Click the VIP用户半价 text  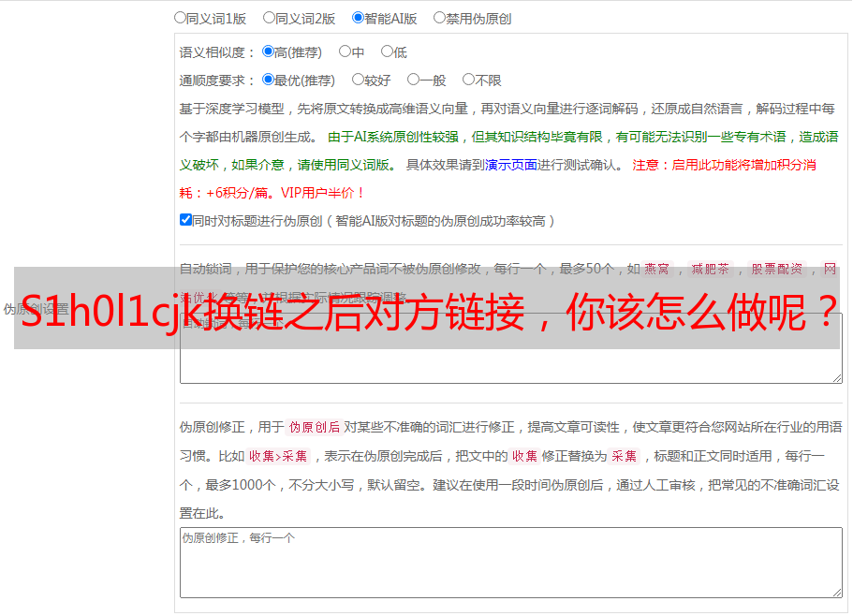[322, 193]
